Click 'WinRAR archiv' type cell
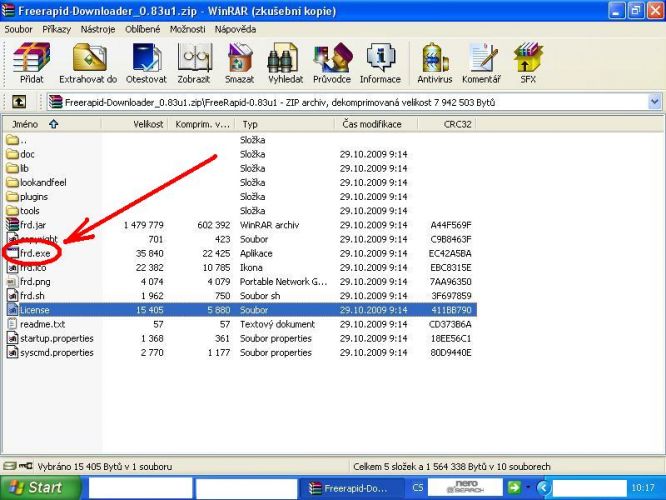 tap(269, 225)
